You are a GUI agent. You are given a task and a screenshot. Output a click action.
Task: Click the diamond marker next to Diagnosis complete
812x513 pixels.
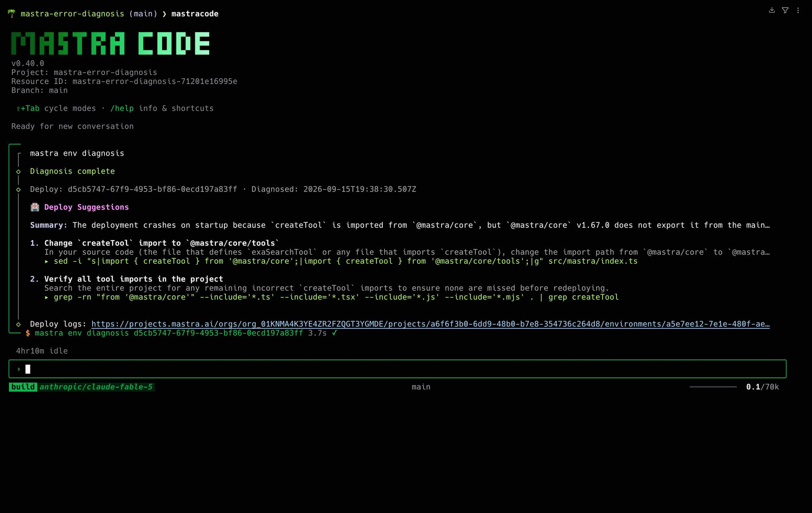[18, 172]
